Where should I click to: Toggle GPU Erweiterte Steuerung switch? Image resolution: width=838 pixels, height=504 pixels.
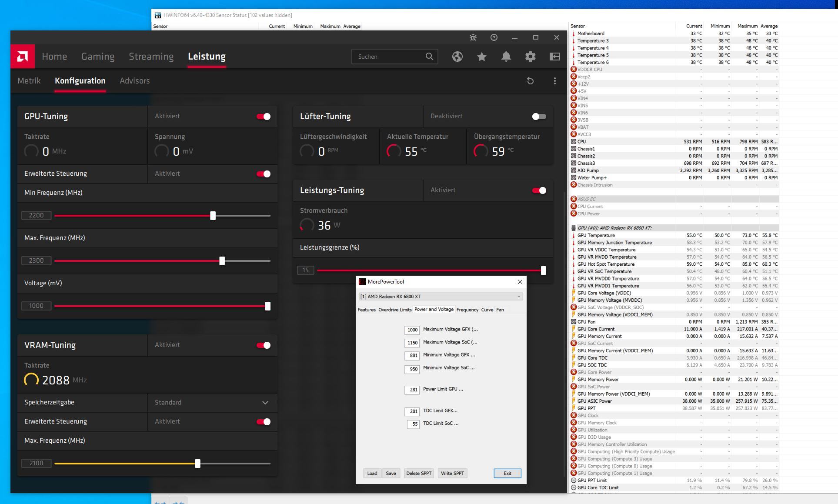(x=264, y=174)
